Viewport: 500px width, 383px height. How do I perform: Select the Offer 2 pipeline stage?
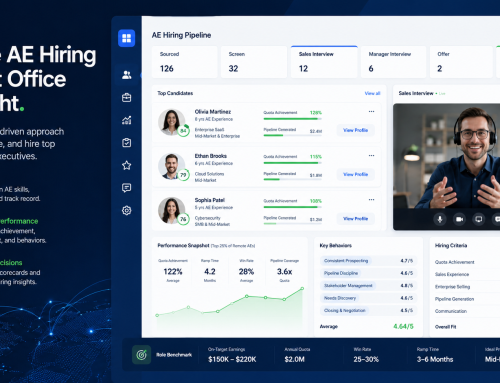click(x=461, y=62)
